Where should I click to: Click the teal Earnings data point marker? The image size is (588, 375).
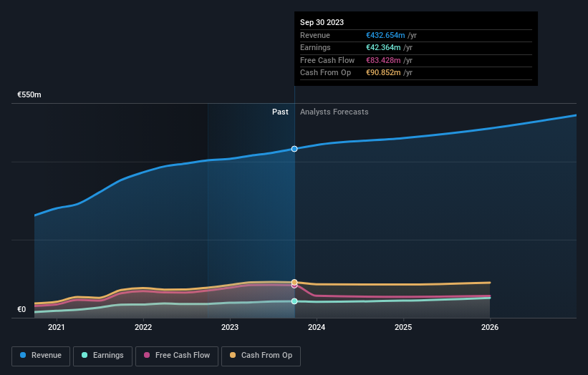[294, 301]
